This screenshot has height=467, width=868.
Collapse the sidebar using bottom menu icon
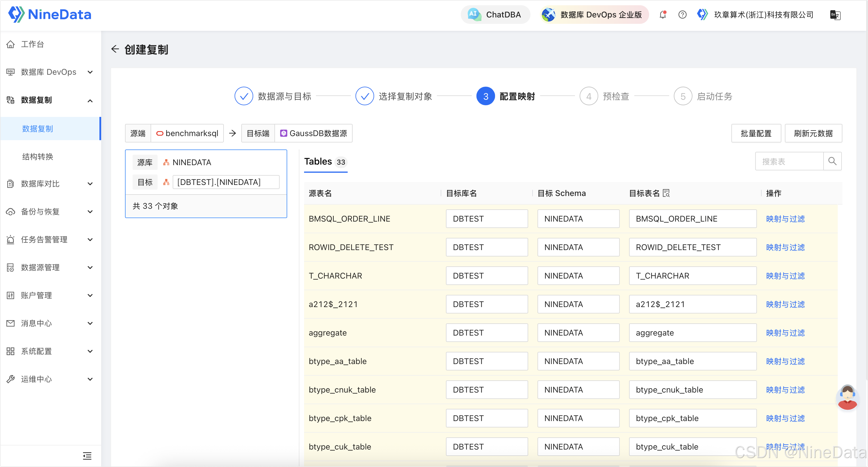tap(87, 456)
